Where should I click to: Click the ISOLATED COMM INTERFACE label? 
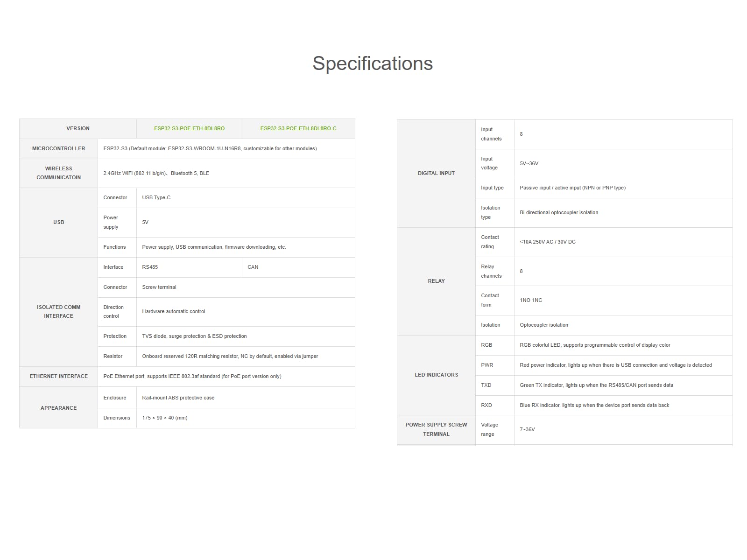[x=58, y=312]
